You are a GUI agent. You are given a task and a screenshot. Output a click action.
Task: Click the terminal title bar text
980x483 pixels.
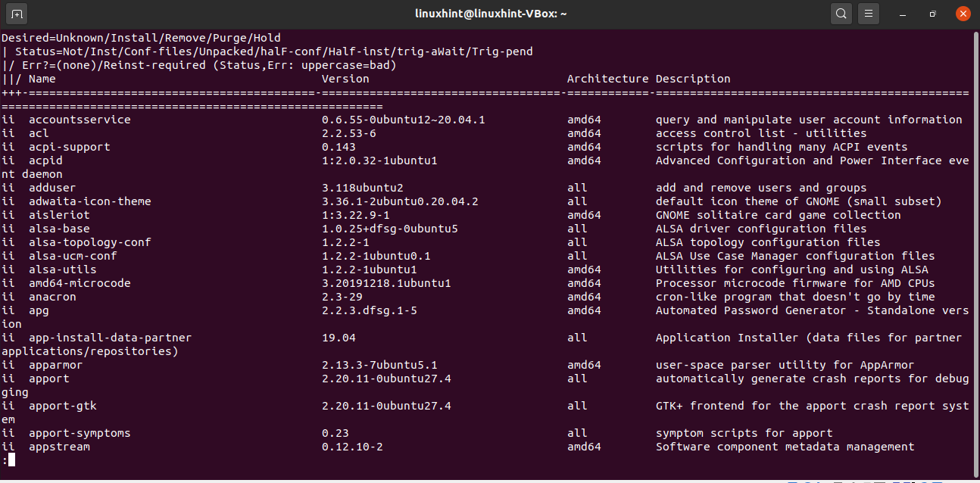pyautogui.click(x=490, y=13)
